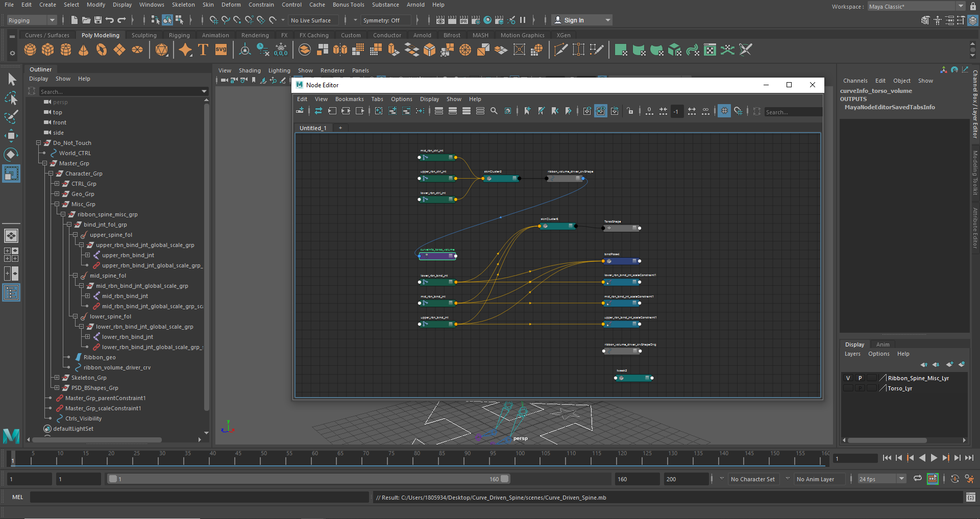This screenshot has width=980, height=519.
Task: Toggle cached playback icon near fps box
Action: pyautogui.click(x=933, y=479)
